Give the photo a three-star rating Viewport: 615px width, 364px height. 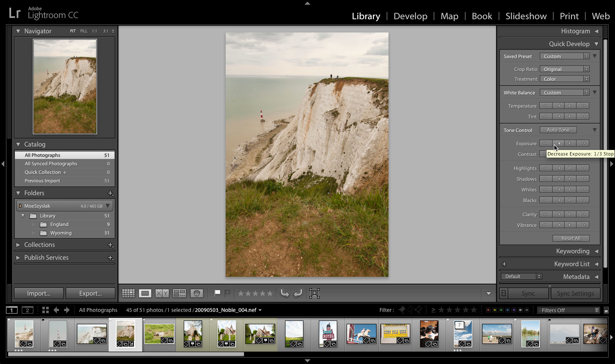pos(255,293)
